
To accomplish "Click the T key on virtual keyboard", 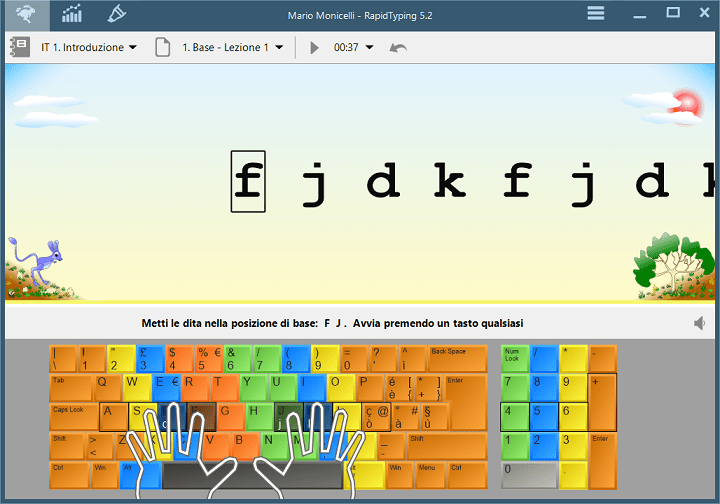I will point(224,387).
